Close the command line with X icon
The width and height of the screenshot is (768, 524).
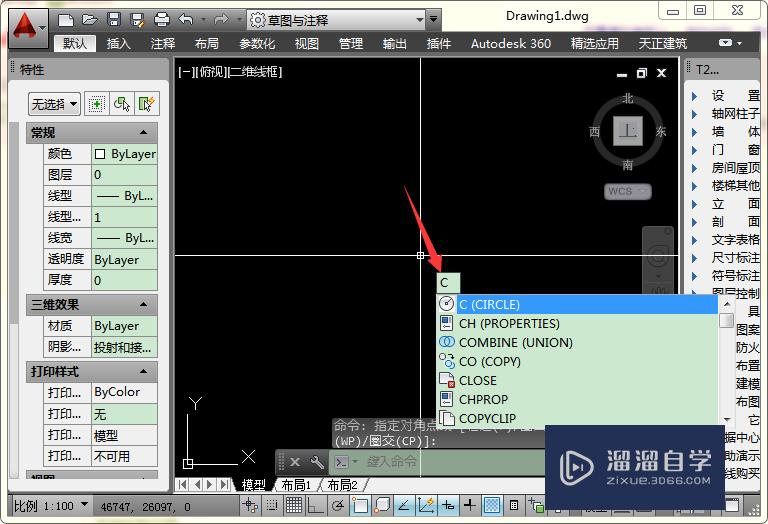tap(294, 462)
